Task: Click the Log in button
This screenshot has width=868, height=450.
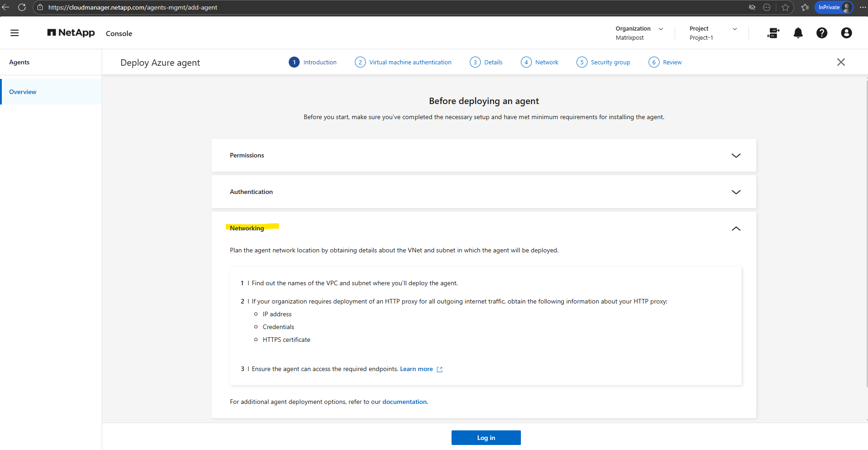Action: 486,438
